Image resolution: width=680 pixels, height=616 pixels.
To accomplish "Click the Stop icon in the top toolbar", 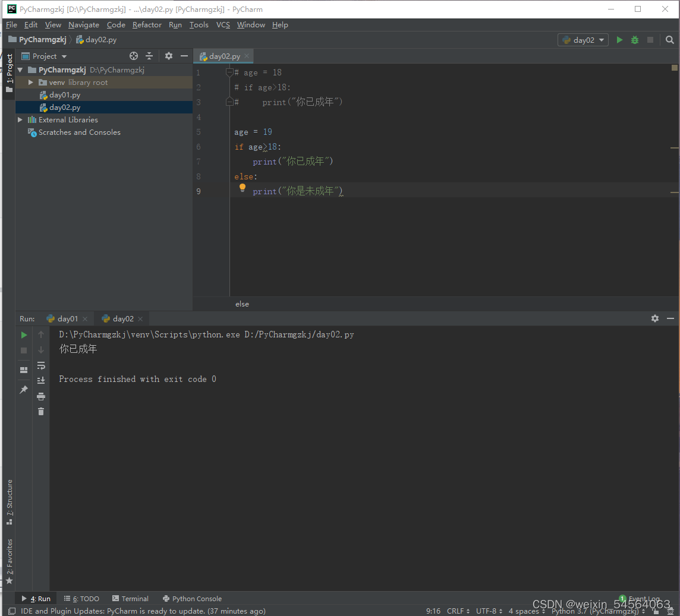I will [650, 40].
